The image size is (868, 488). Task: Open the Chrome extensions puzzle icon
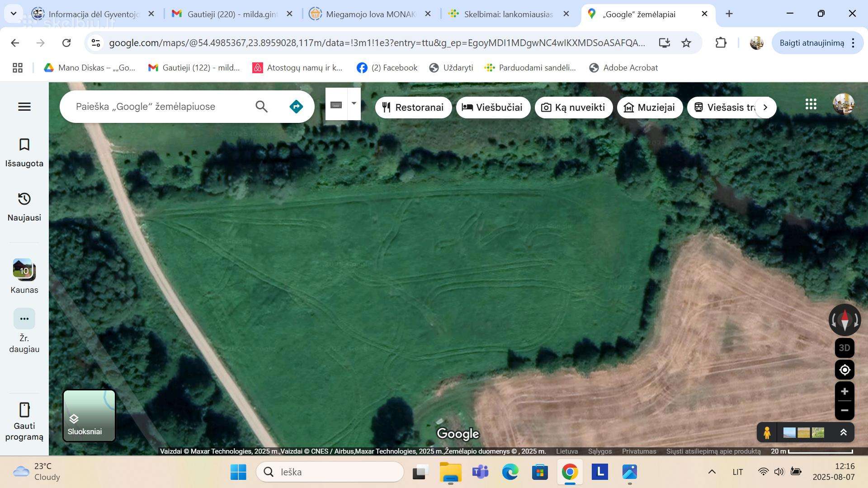pos(721,43)
